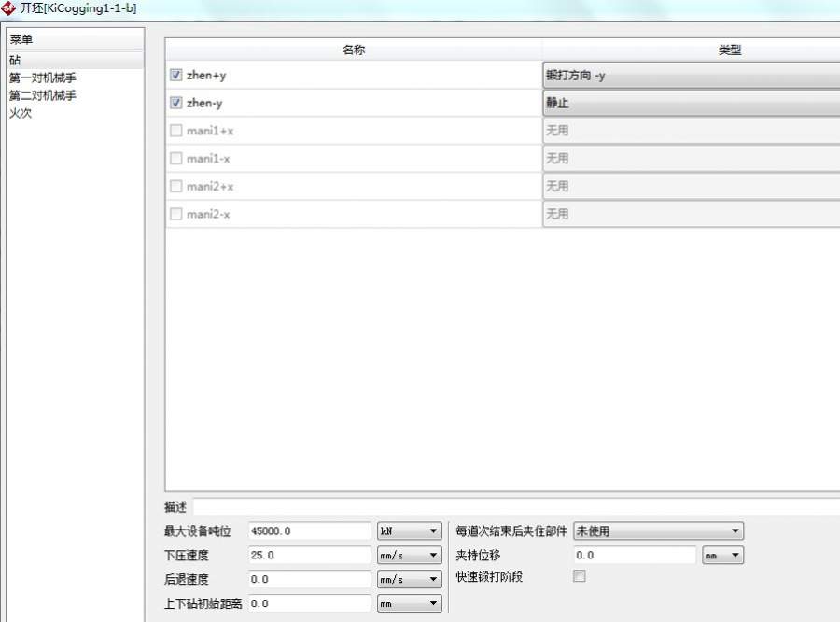Select the mani2-x row name

point(208,215)
